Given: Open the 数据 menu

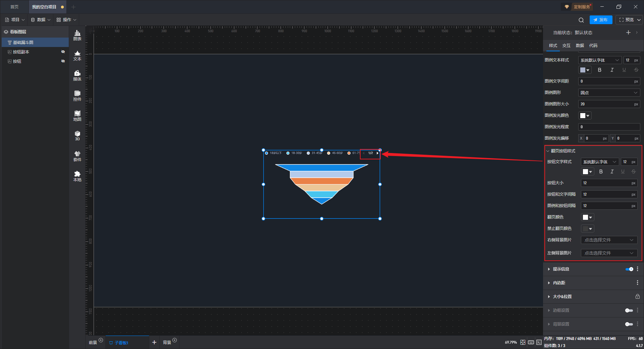Looking at the screenshot, I should point(41,20).
